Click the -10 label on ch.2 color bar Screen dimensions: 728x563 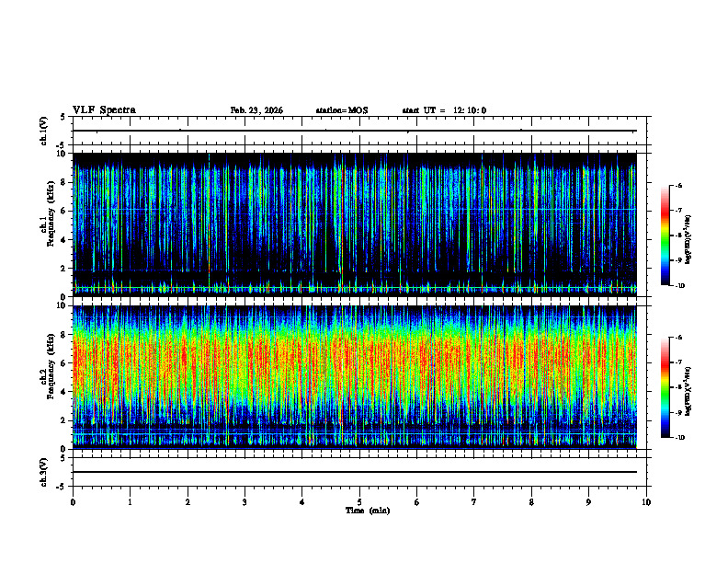click(679, 438)
